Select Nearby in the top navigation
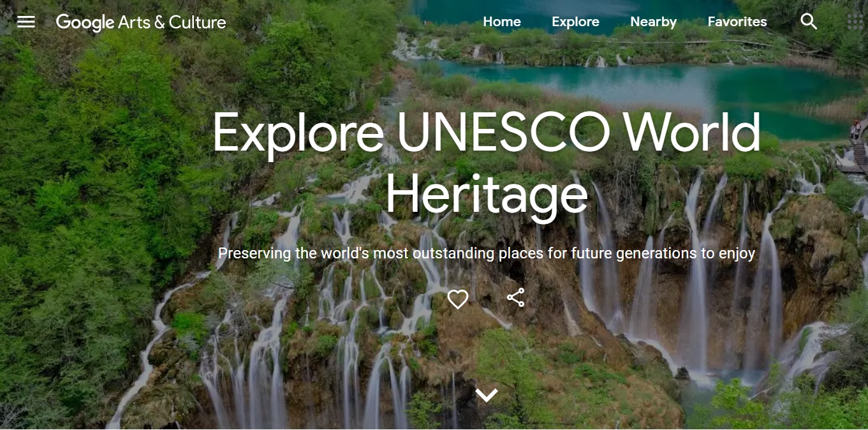This screenshot has height=430, width=868. pyautogui.click(x=653, y=22)
